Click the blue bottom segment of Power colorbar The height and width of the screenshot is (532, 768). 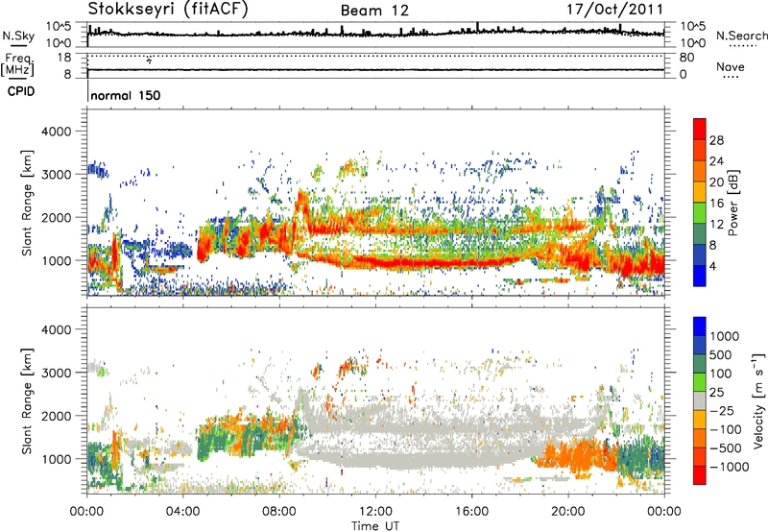coord(700,276)
